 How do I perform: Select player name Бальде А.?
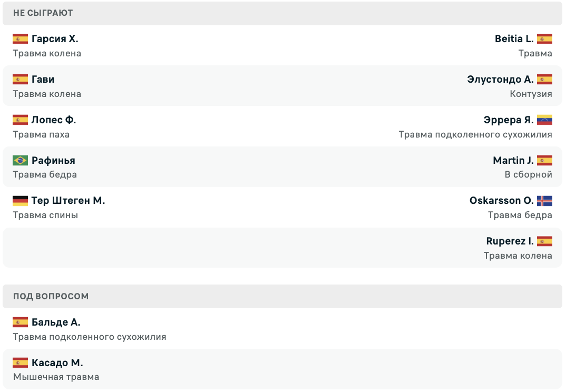56,322
